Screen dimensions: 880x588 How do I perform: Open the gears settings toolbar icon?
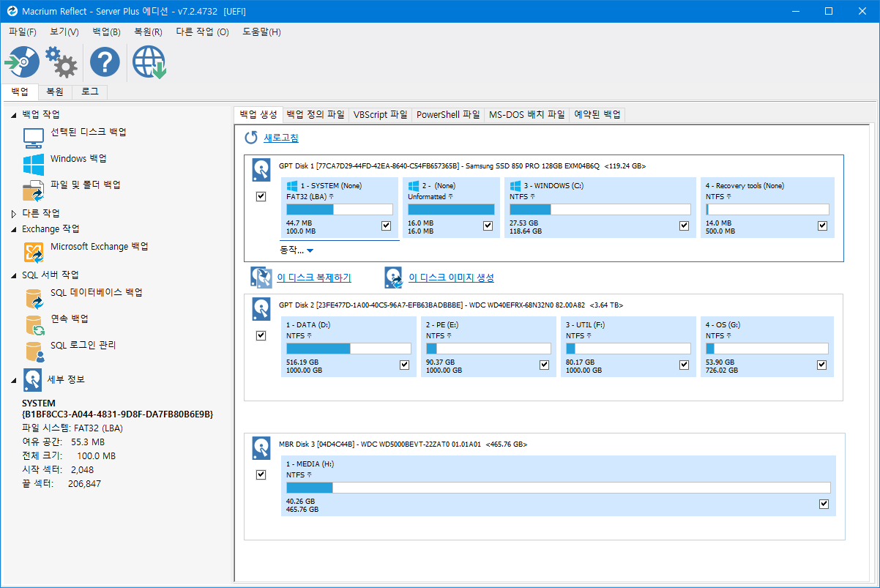tap(61, 62)
